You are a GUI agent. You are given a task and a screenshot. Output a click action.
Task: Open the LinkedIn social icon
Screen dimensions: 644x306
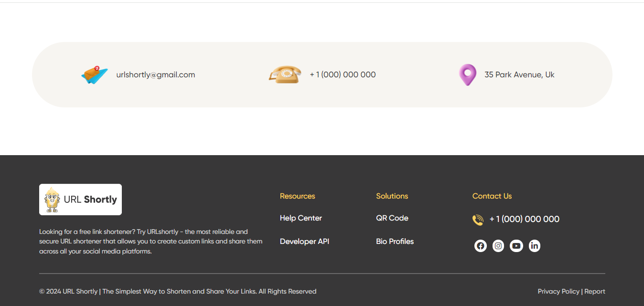(535, 246)
